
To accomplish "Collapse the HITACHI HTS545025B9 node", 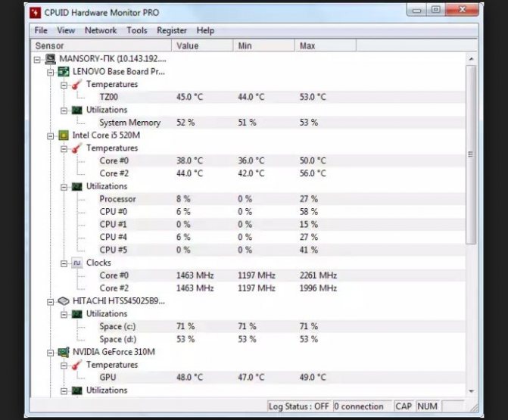I will tap(51, 302).
